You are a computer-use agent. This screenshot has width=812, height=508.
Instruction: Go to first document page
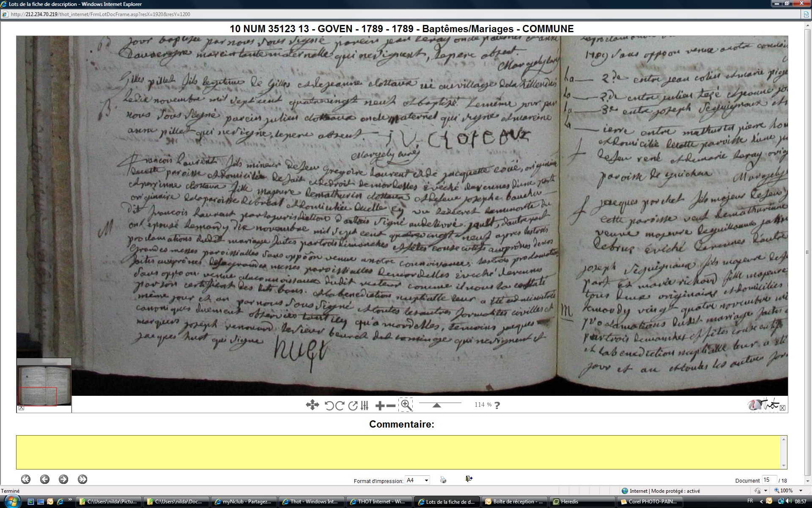tap(26, 479)
